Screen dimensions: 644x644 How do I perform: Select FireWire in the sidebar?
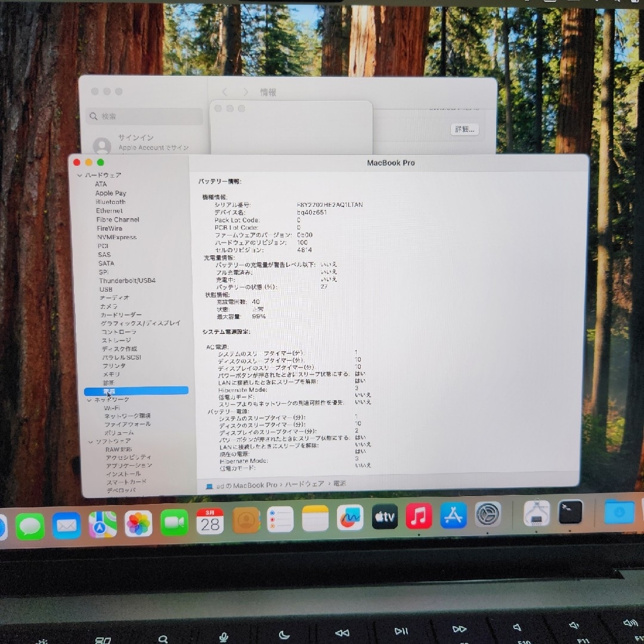(109, 228)
